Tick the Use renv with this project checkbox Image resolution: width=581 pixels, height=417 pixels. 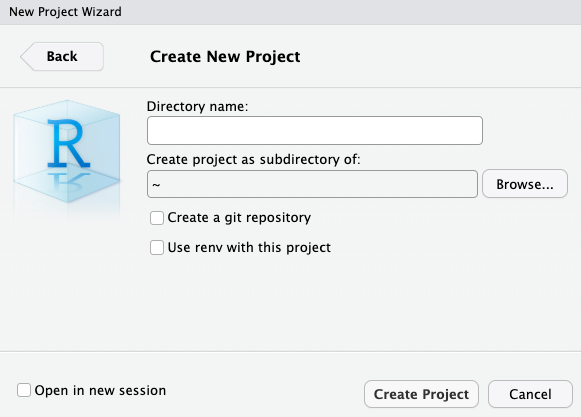(157, 248)
